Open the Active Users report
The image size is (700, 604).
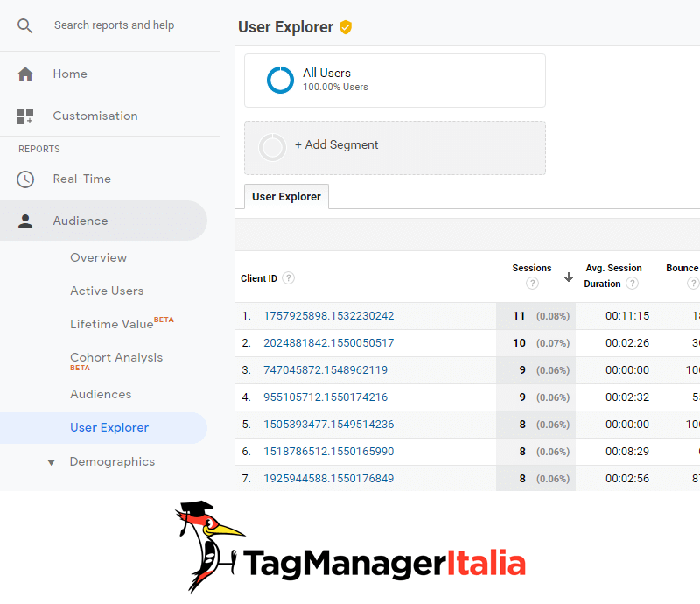(x=107, y=291)
